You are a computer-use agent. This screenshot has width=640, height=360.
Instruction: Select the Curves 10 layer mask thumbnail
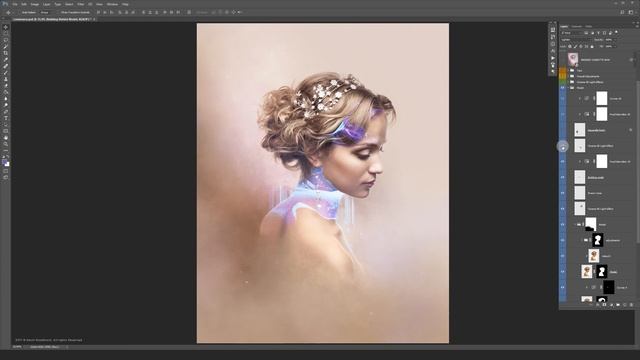click(x=602, y=99)
